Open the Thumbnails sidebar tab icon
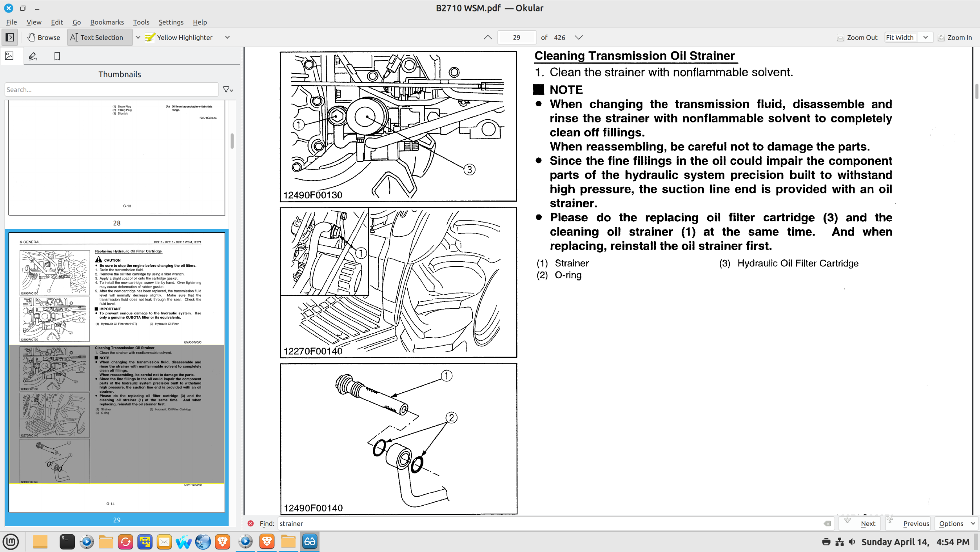 (x=10, y=56)
